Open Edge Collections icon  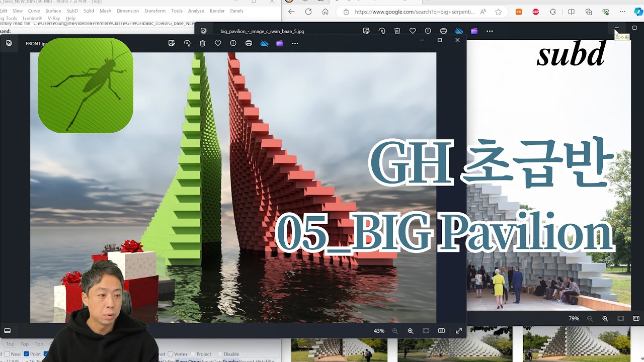(589, 12)
